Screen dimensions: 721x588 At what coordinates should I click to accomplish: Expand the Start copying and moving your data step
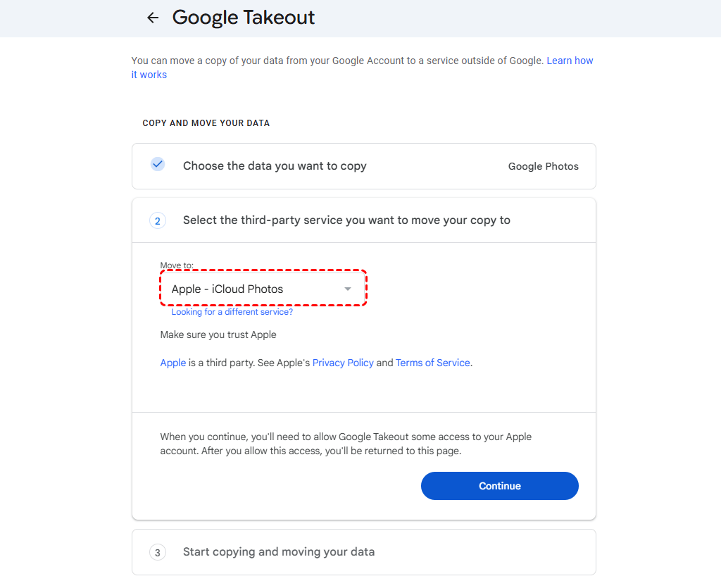(279, 552)
